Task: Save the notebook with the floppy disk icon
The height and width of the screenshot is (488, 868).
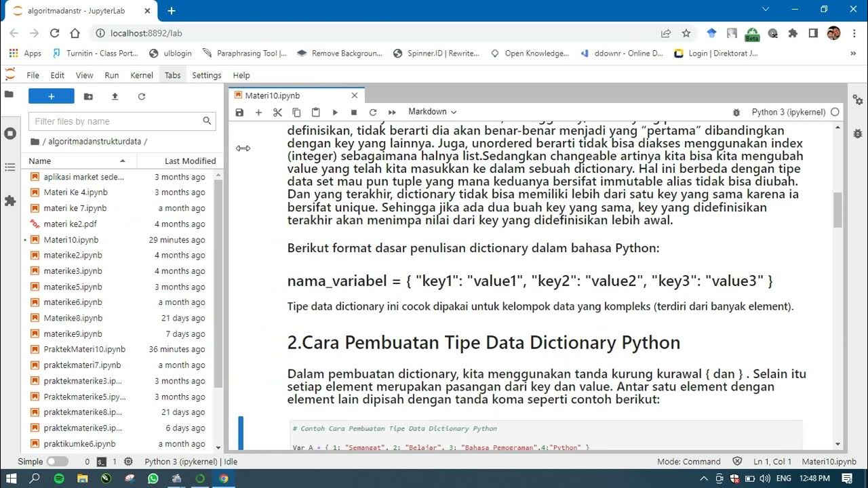Action: click(239, 112)
